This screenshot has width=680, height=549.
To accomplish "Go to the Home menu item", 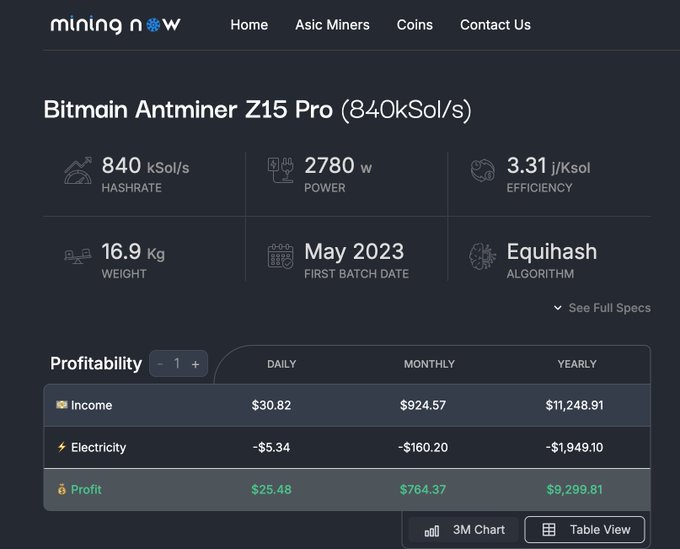I will click(x=249, y=25).
